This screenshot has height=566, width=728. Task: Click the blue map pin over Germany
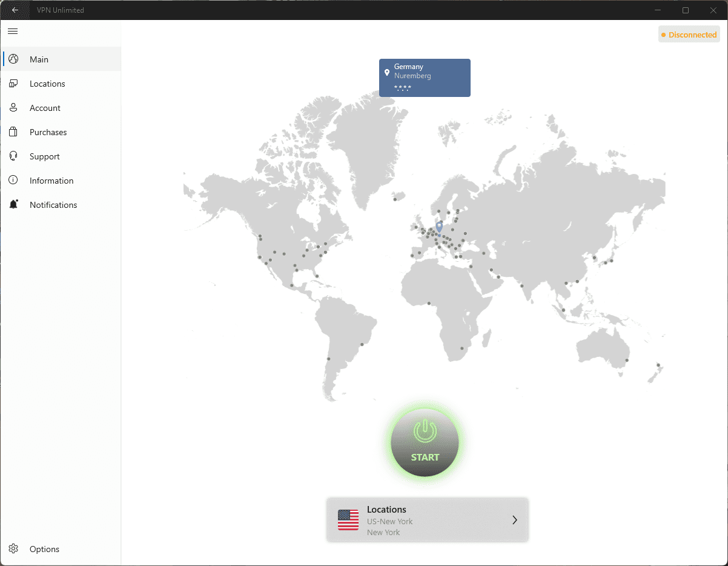[439, 227]
